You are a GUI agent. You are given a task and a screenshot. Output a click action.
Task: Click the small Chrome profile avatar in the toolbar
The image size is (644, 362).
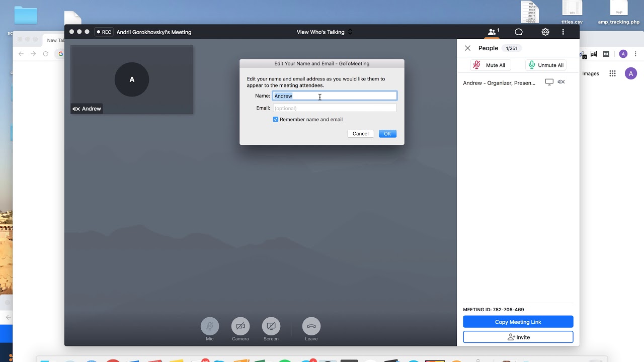[x=623, y=54]
